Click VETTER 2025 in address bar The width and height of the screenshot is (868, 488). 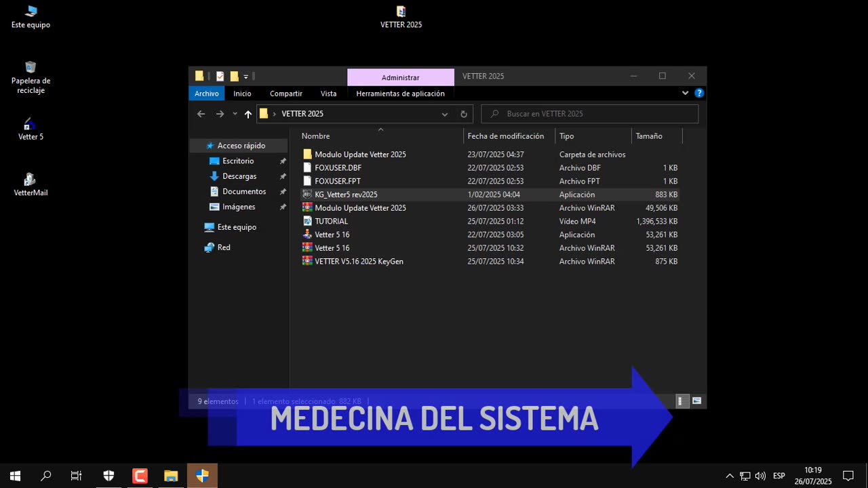pos(302,114)
